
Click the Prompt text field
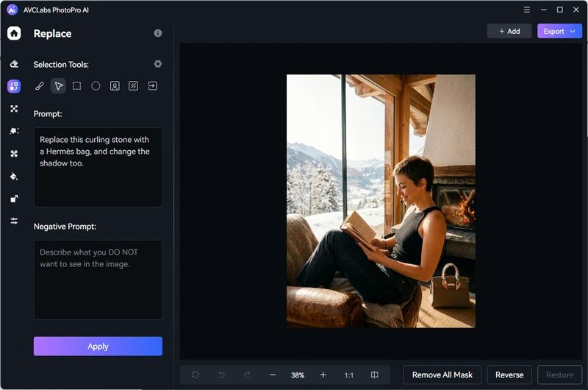[x=98, y=167]
